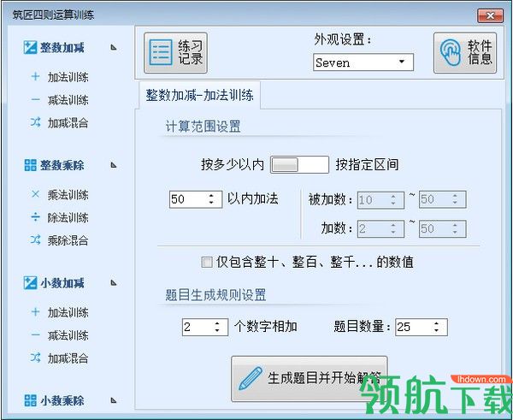This screenshot has width=513, height=420.
Task: Open 除法训练 in sidebar
Action: tap(68, 217)
